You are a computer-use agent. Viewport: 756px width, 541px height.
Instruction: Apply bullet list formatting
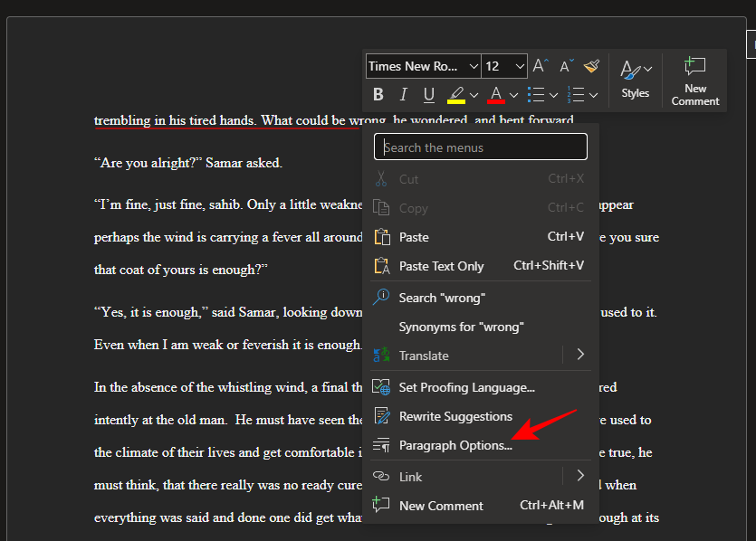(536, 95)
